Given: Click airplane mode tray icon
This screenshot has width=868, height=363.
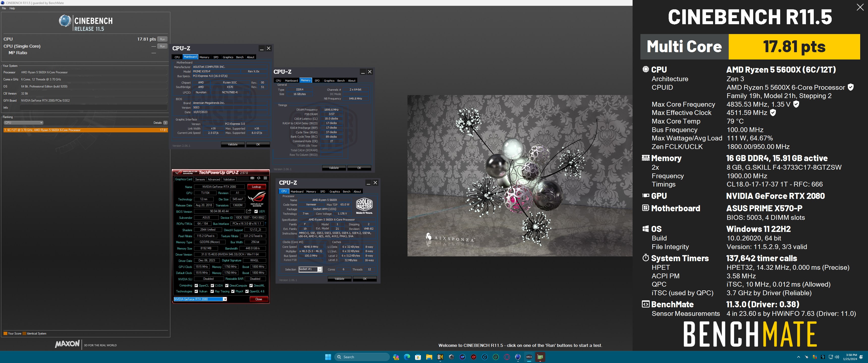Looking at the screenshot, I should tap(806, 357).
